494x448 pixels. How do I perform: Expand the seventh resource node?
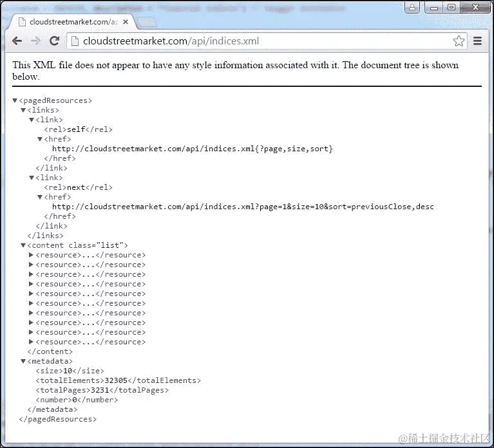pyautogui.click(x=31, y=313)
